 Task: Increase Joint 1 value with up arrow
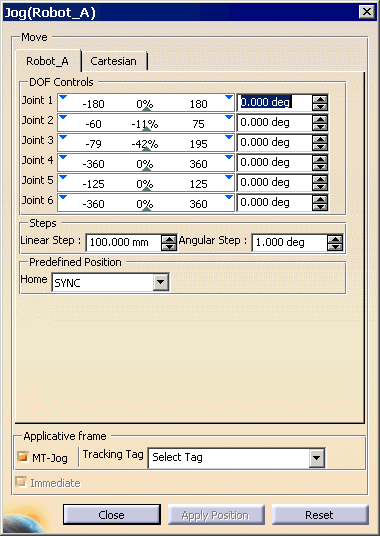[x=320, y=99]
